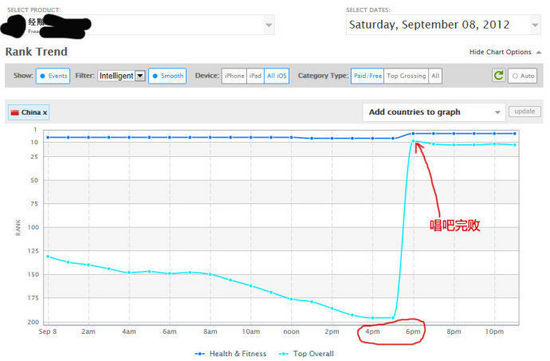Toggle the Events show option
The image size is (550, 361).
pos(53,76)
